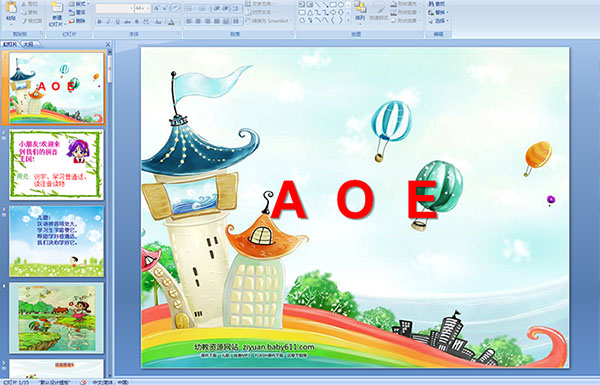Select the Arrow line shape
This screenshot has width=600, height=385.
(326, 4)
